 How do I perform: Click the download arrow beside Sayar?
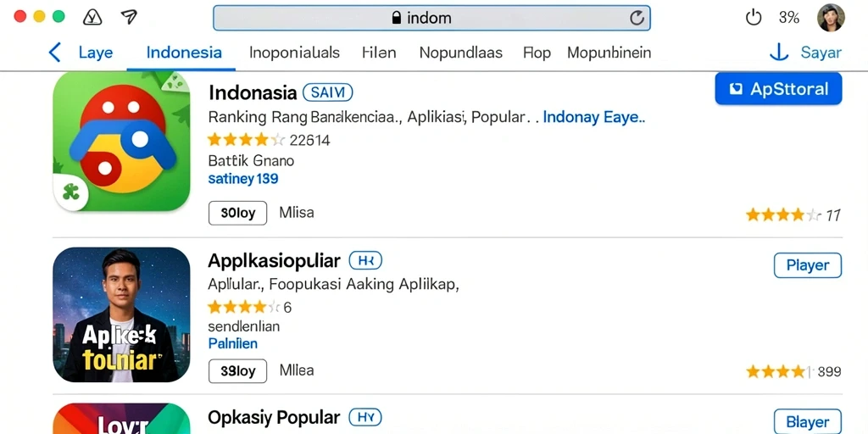(779, 53)
